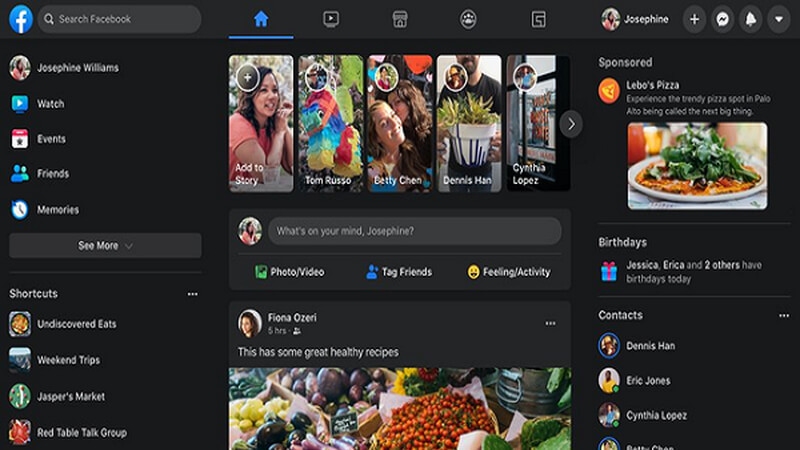Click the plus Create icon in header

tap(695, 19)
